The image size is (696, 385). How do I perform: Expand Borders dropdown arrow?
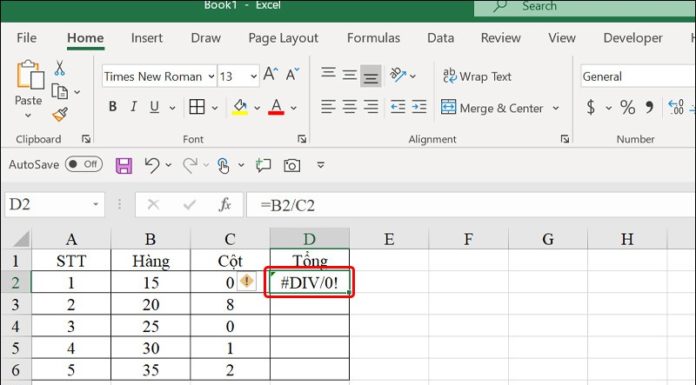[x=214, y=107]
